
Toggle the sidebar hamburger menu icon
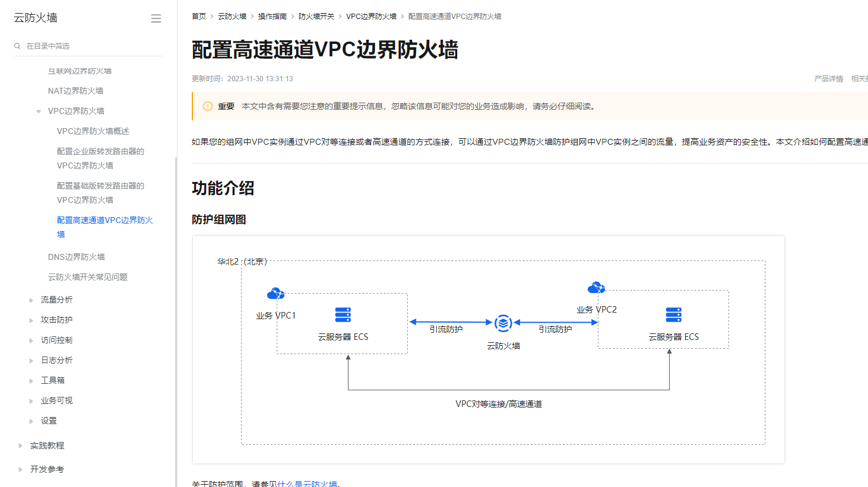coord(156,18)
